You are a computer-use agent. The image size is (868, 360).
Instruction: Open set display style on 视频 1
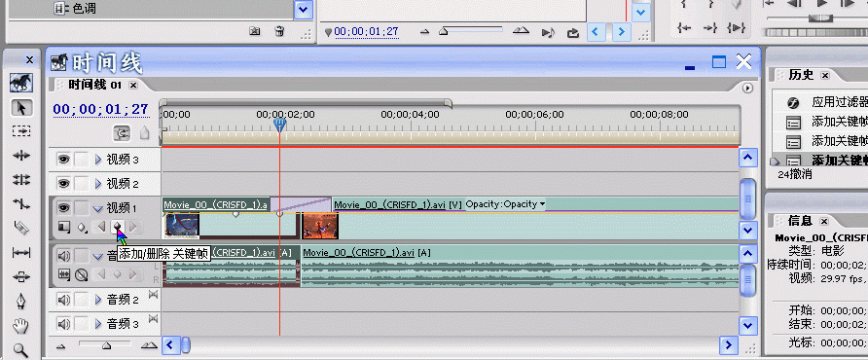[x=64, y=226]
